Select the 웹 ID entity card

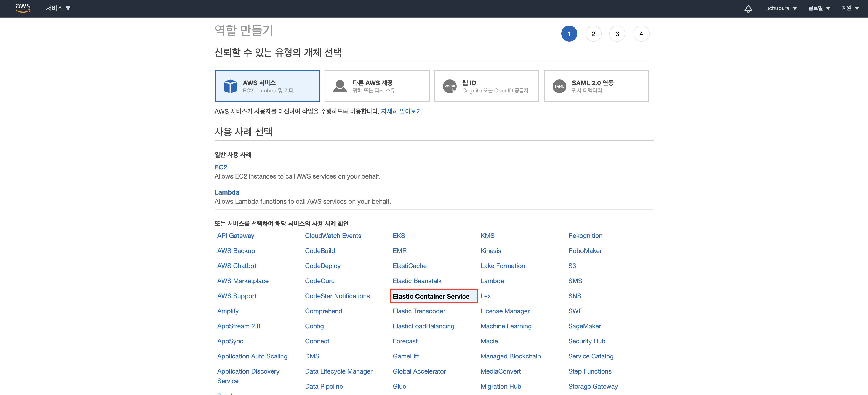click(487, 86)
